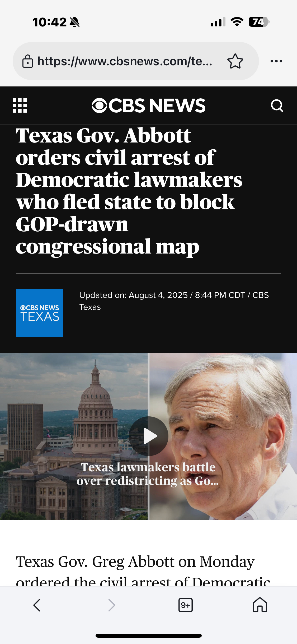Open the CBS News Texas badge
The image size is (297, 644).
[x=40, y=313]
